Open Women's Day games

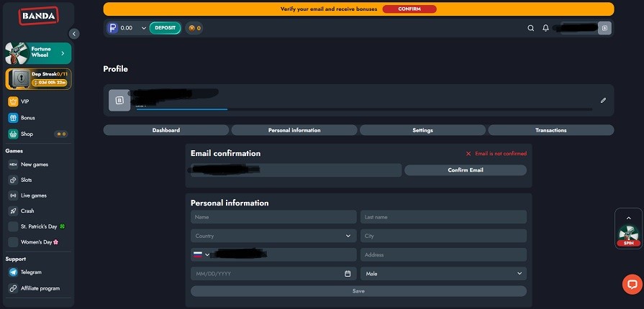pos(34,242)
